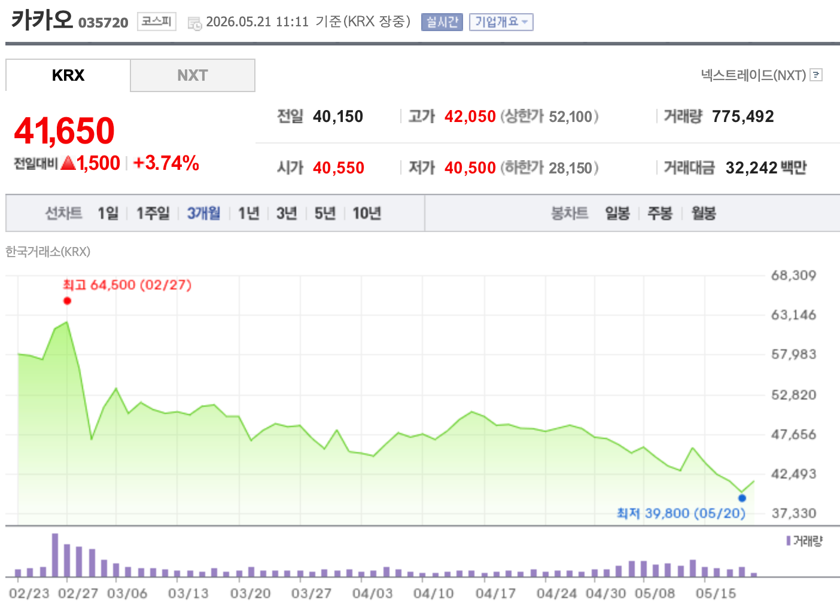Click the 37,330 y-axis label
840x616 pixels.
[x=793, y=513]
